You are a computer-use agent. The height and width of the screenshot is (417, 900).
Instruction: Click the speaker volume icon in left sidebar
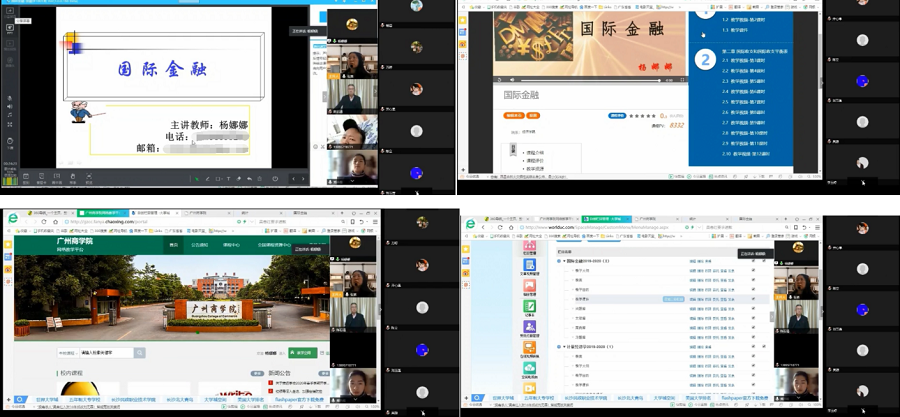coord(10,105)
